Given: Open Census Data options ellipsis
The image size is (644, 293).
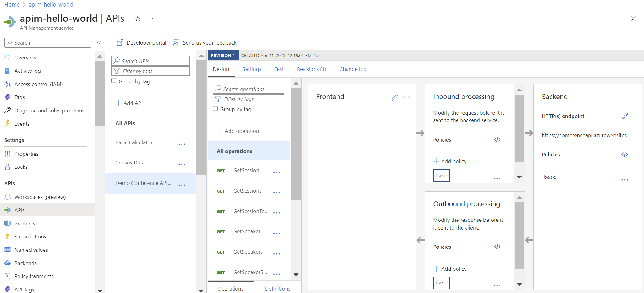Looking at the screenshot, I should click(182, 165).
